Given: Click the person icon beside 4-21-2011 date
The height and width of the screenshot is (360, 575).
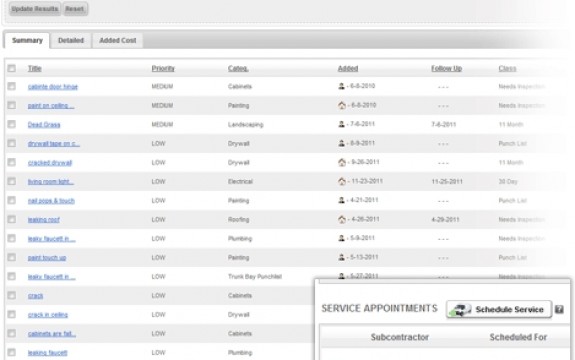Looking at the screenshot, I should coord(341,200).
